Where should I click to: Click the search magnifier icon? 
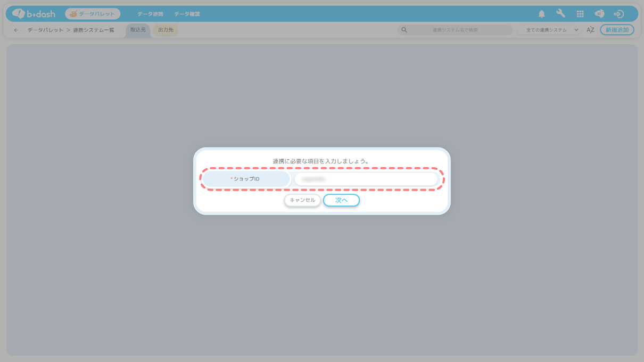click(404, 30)
